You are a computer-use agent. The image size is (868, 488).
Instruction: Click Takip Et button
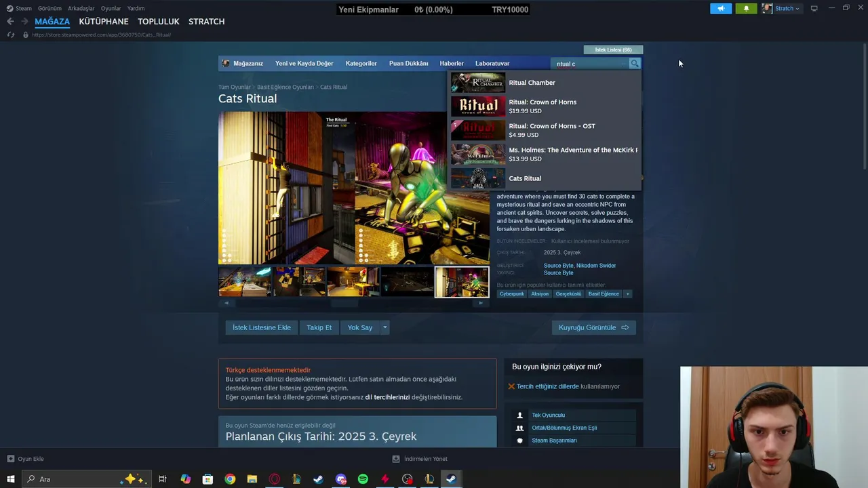(x=319, y=327)
